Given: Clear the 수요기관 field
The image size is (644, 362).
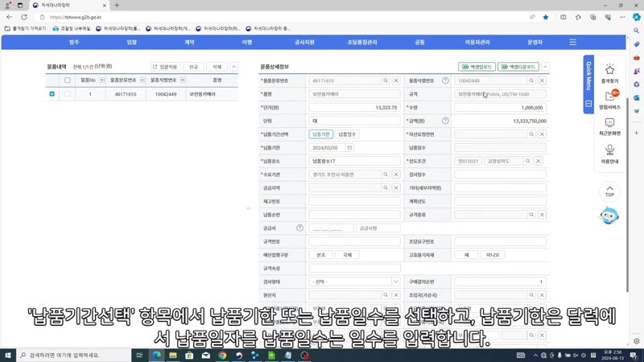Looking at the screenshot, I should [396, 175].
